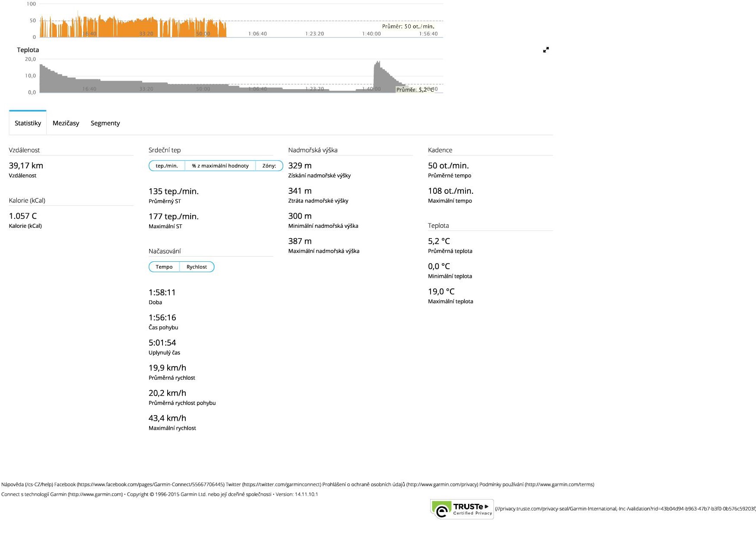Click the TRUSTe Certified Privacy badge

[462, 509]
